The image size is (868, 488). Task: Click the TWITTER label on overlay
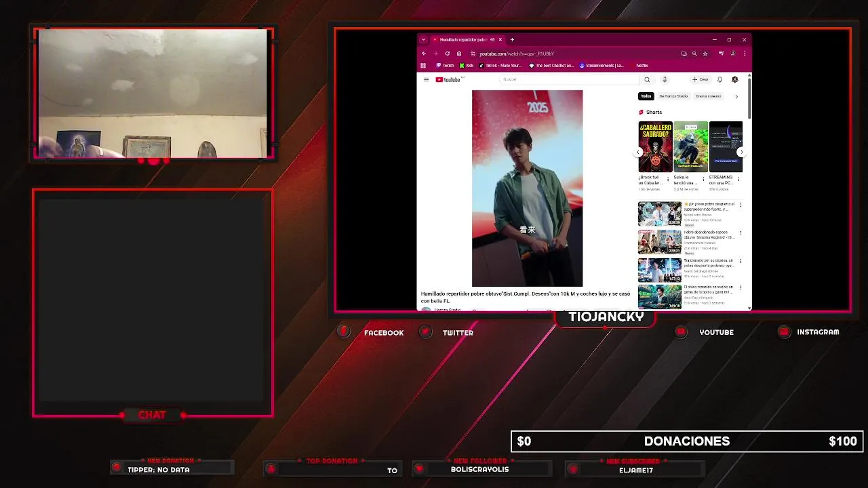click(458, 333)
